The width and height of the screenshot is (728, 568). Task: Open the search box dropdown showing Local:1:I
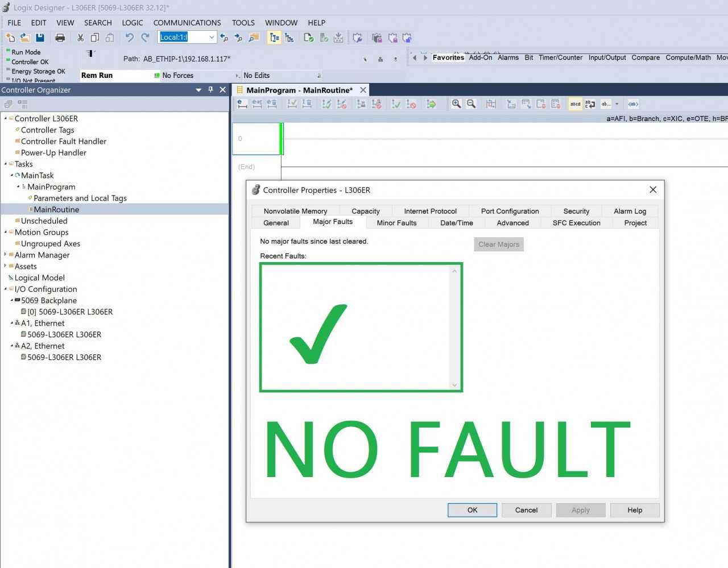pyautogui.click(x=212, y=38)
